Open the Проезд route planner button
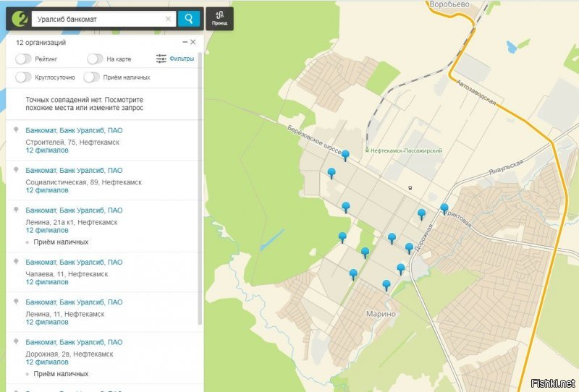Screen dimensions: 579x392 pos(220,19)
